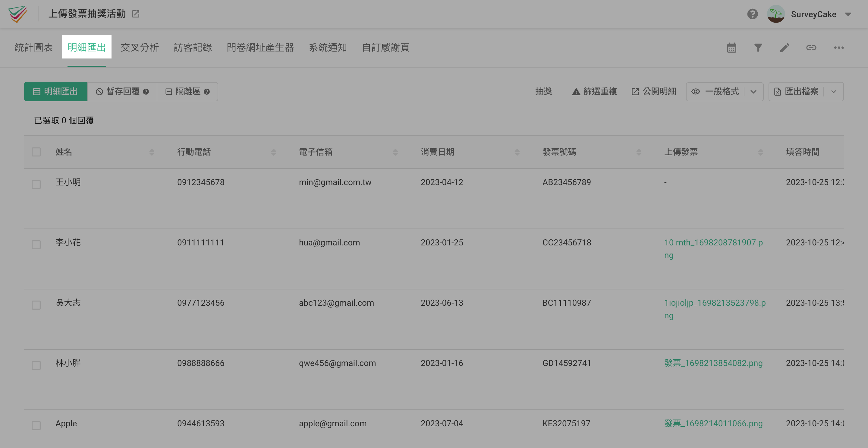Switch to the 系統通知 tab
868x448 pixels.
point(328,48)
